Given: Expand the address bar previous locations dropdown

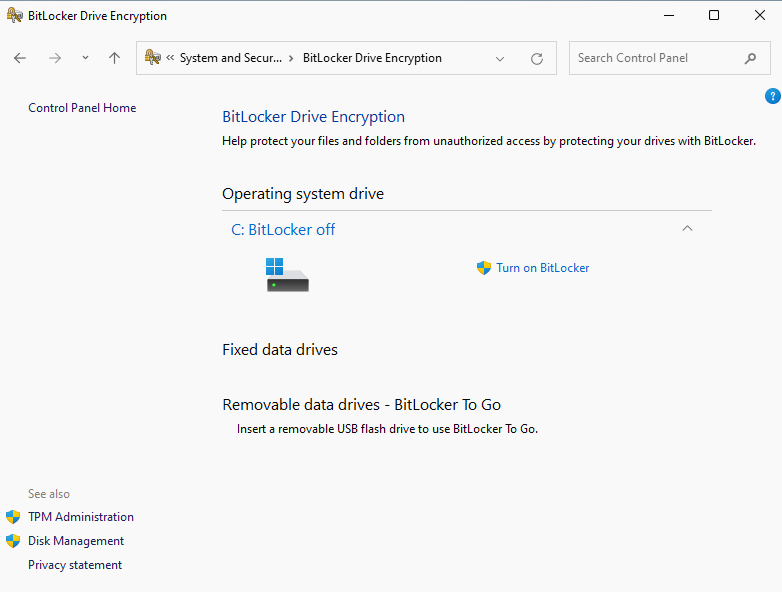Looking at the screenshot, I should tap(500, 58).
